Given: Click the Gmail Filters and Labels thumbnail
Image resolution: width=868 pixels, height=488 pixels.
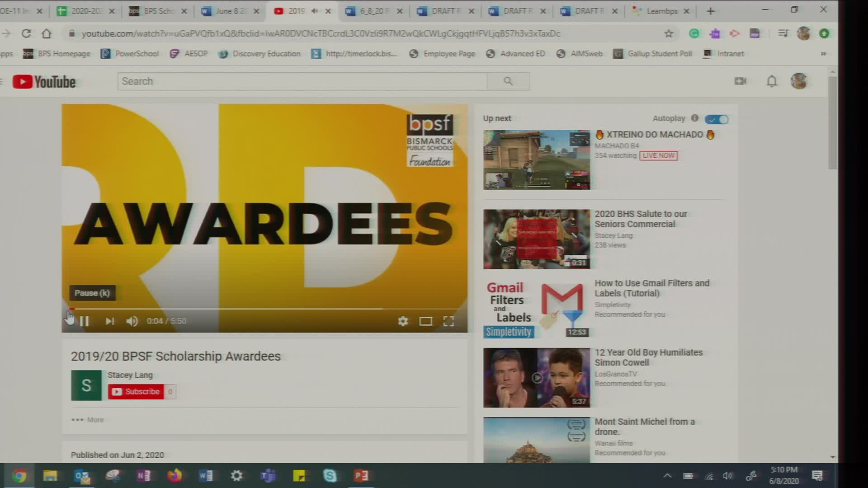Looking at the screenshot, I should click(x=537, y=309).
